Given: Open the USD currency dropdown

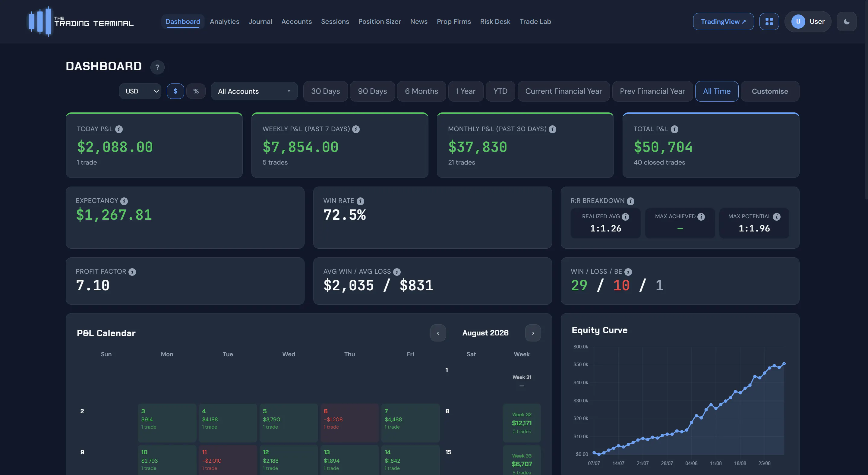Looking at the screenshot, I should pos(140,91).
